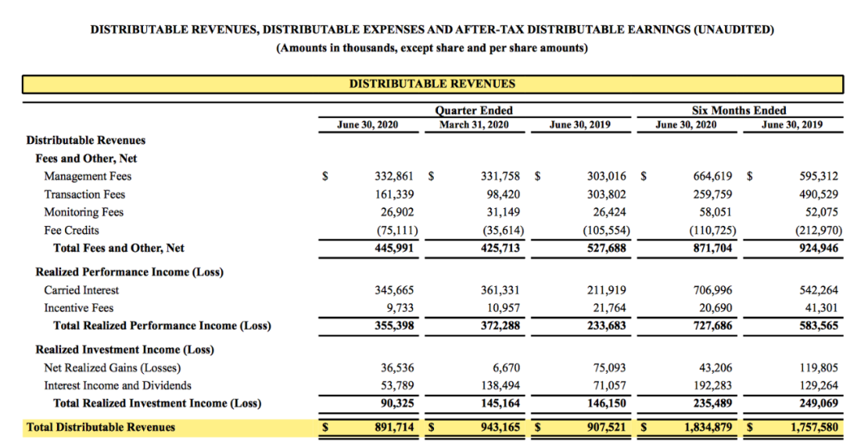The width and height of the screenshot is (868, 447).
Task: Click the Incentive Fees row label
Action: tap(78, 308)
